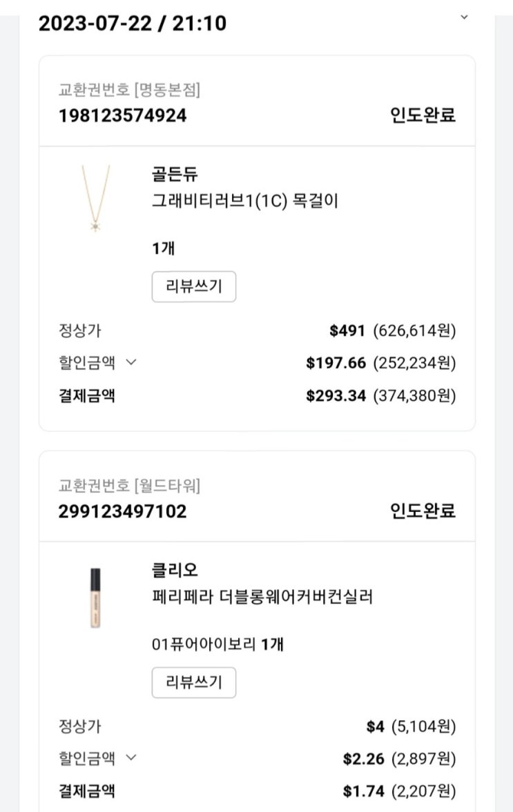Viewport: 513px width, 812px height.
Task: Open the gold necklace product image
Action: (95, 198)
